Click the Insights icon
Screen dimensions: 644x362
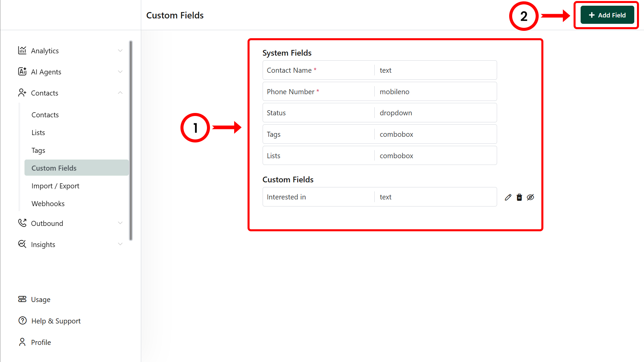click(22, 244)
